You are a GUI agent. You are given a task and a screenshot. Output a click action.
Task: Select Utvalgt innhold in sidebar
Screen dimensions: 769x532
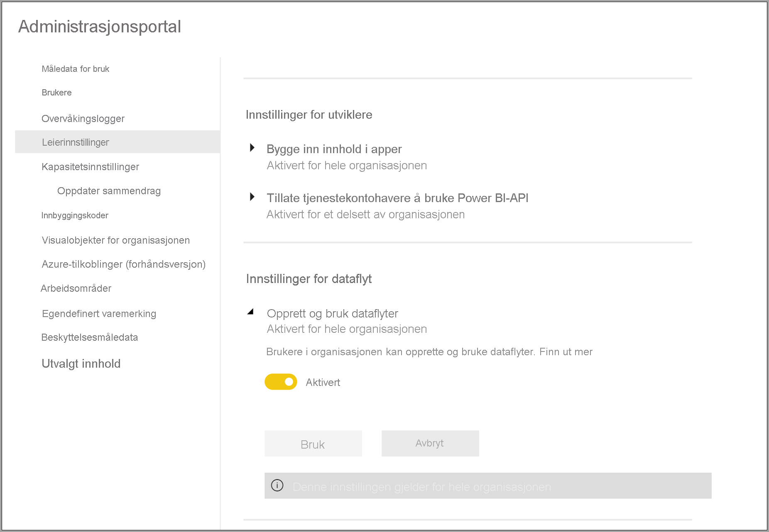coord(81,364)
